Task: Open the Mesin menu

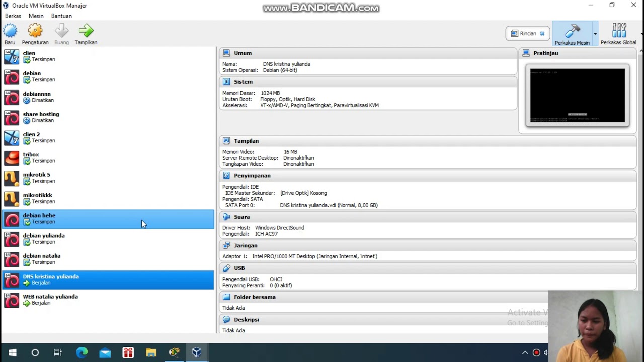Action: [x=36, y=16]
